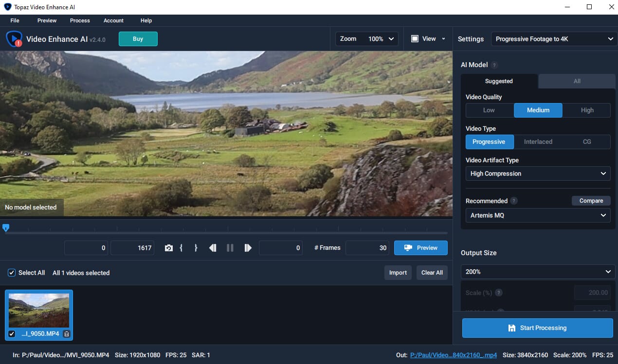The height and width of the screenshot is (364, 618).
Task: Click the "Scale: 200%" status text
Action: click(x=570, y=355)
